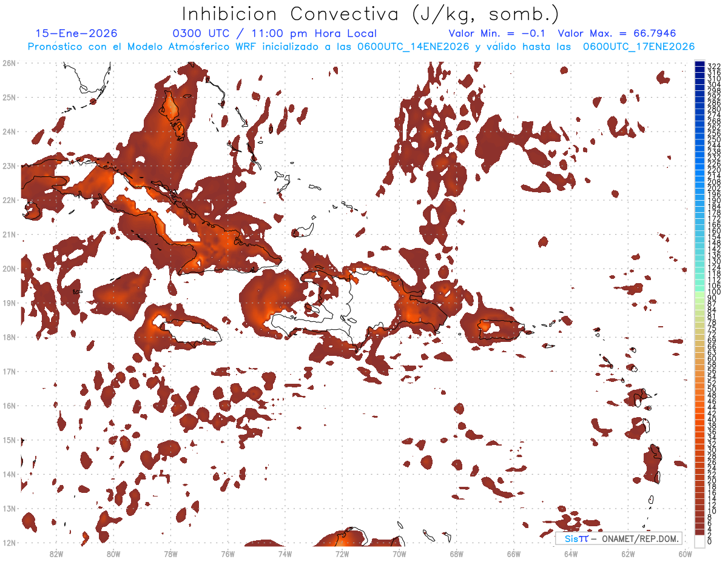Click the 23N latitude label
Image resolution: width=728 pixels, height=562 pixels.
pos(9,166)
